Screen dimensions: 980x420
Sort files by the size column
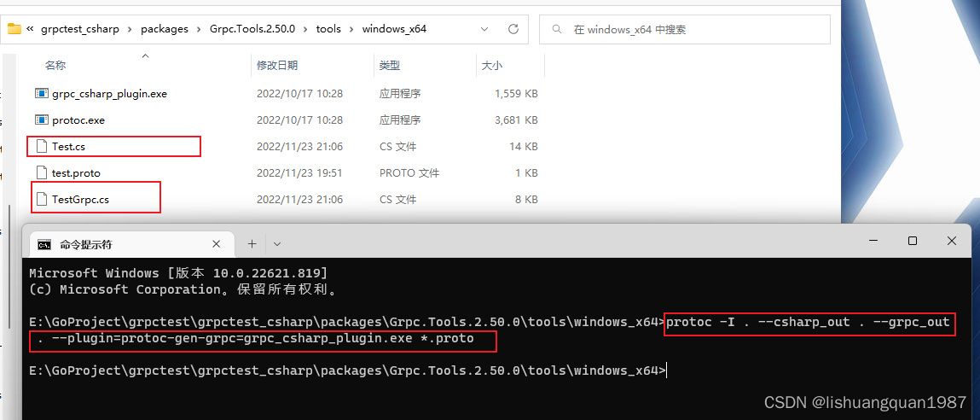pos(492,66)
